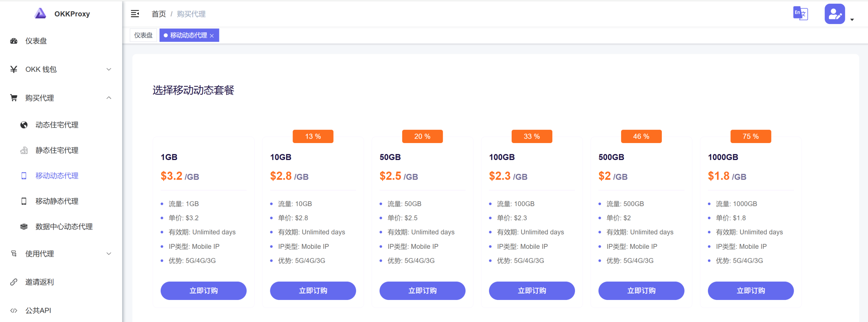
Task: Open the user avatar profile icon
Action: click(835, 14)
